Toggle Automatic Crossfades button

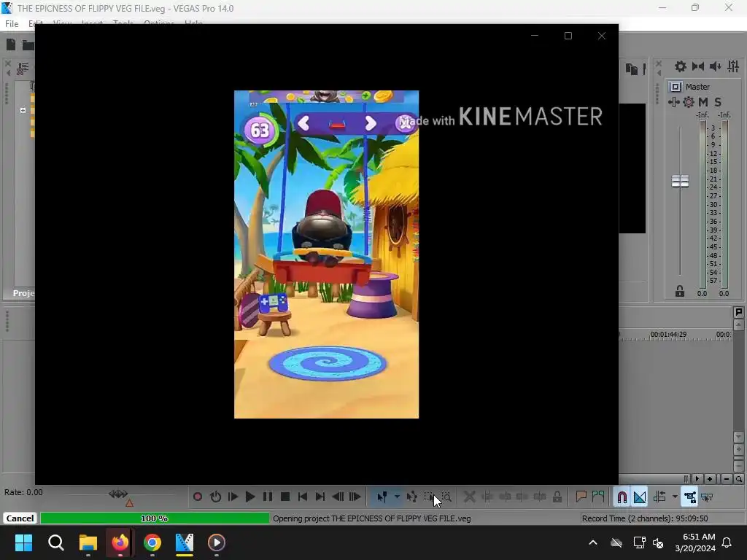point(640,497)
